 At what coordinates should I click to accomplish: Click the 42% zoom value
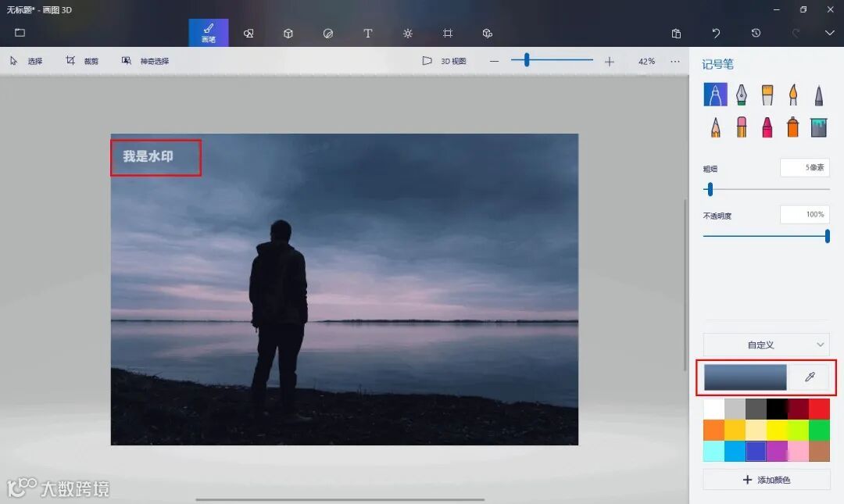pyautogui.click(x=646, y=62)
